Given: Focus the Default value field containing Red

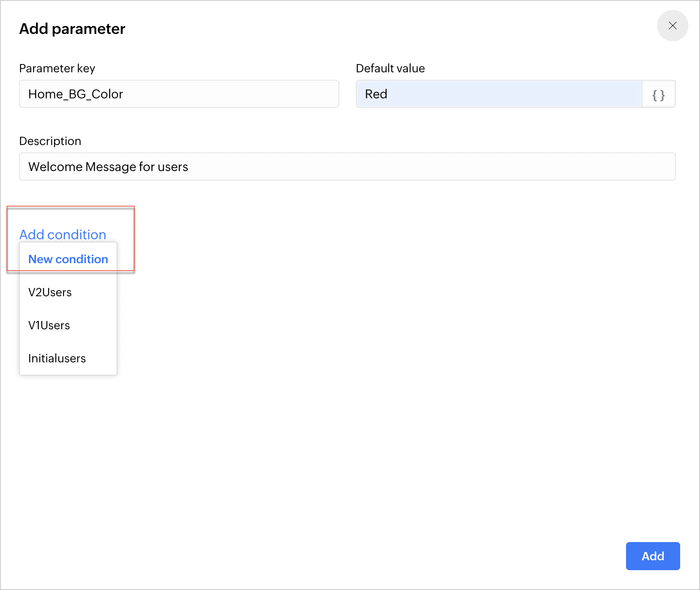Looking at the screenshot, I should point(499,94).
